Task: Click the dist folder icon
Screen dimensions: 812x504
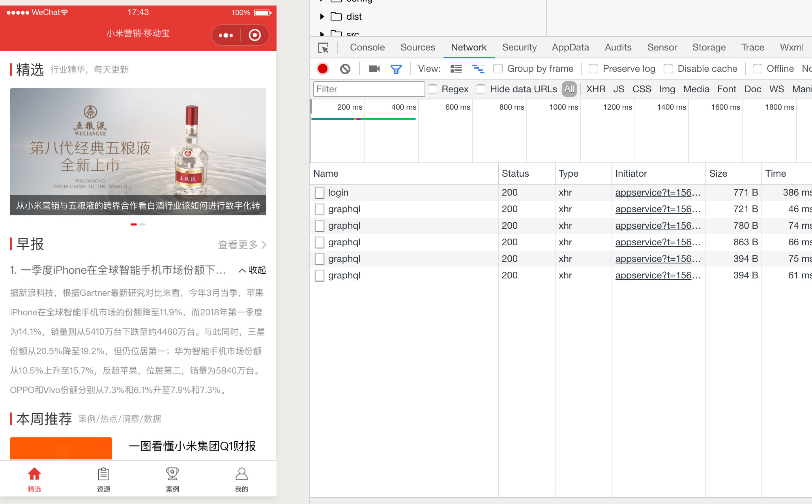Action: coord(336,16)
